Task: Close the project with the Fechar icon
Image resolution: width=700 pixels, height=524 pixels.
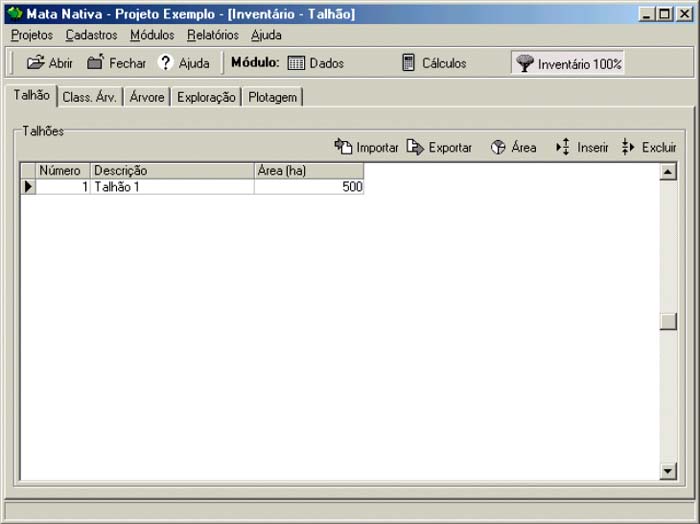Action: [x=96, y=63]
